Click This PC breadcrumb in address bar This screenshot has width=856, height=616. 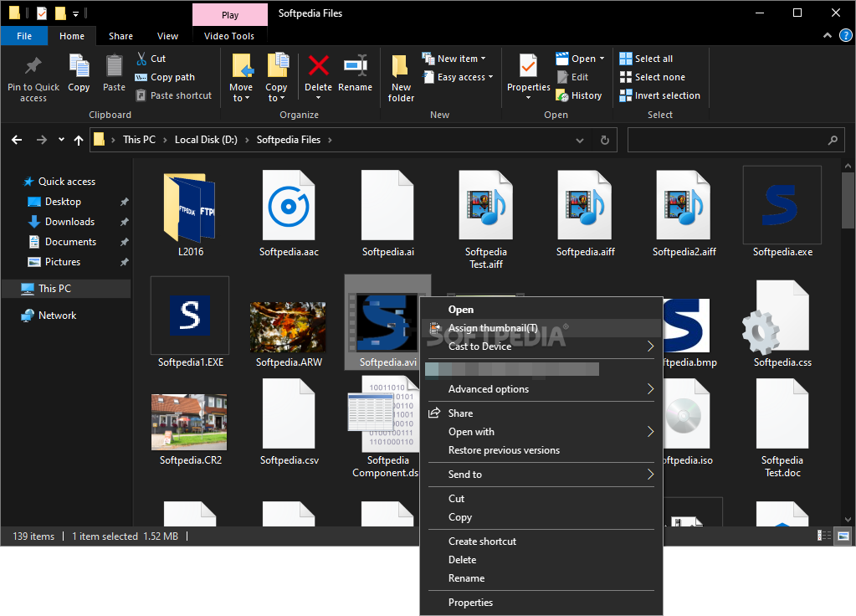tap(139, 140)
